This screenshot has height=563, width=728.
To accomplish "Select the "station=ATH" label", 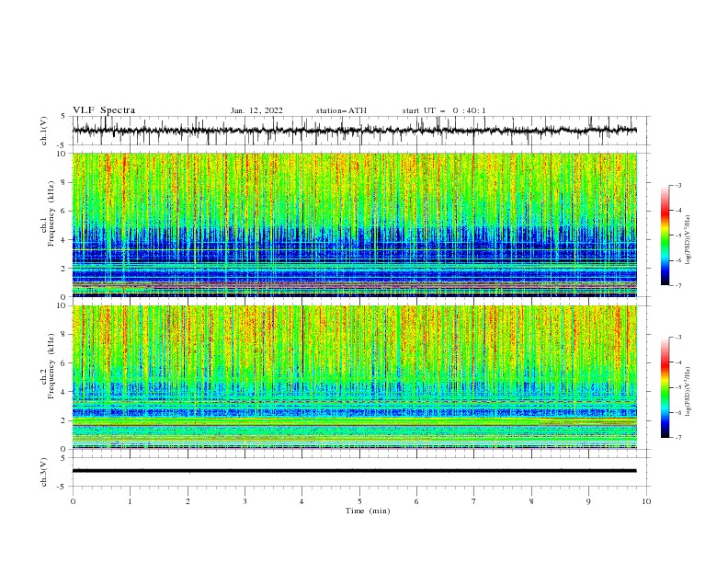I will (341, 110).
